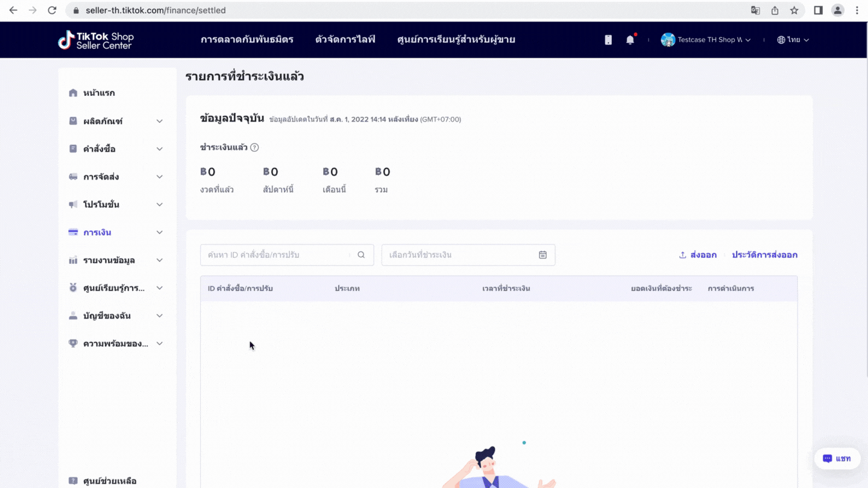Click the การดำเนินการ column header

pyautogui.click(x=731, y=289)
